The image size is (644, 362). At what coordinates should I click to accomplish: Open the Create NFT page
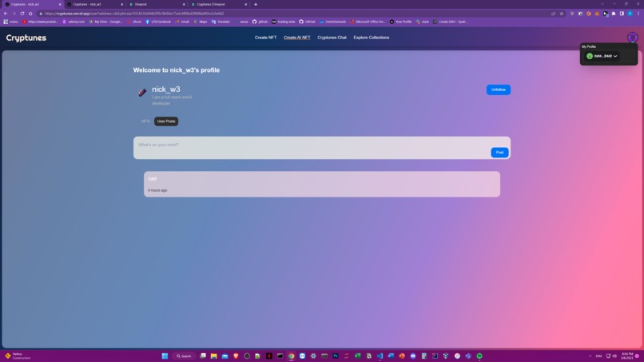point(265,38)
